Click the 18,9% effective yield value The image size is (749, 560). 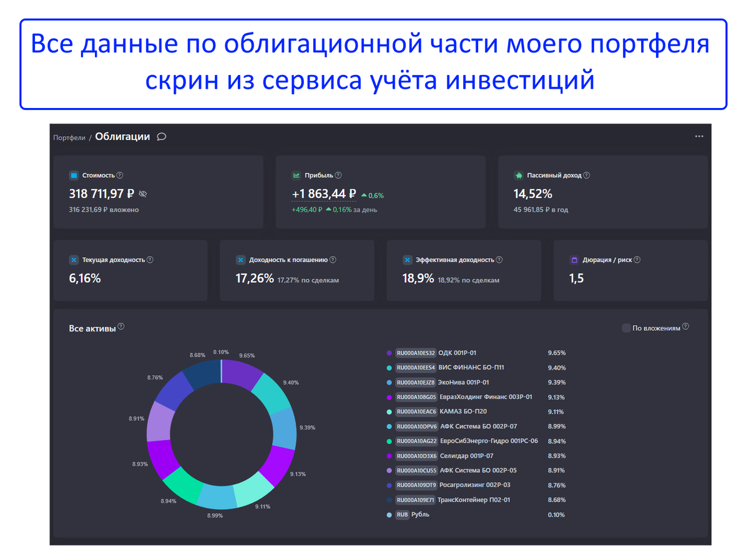418,278
